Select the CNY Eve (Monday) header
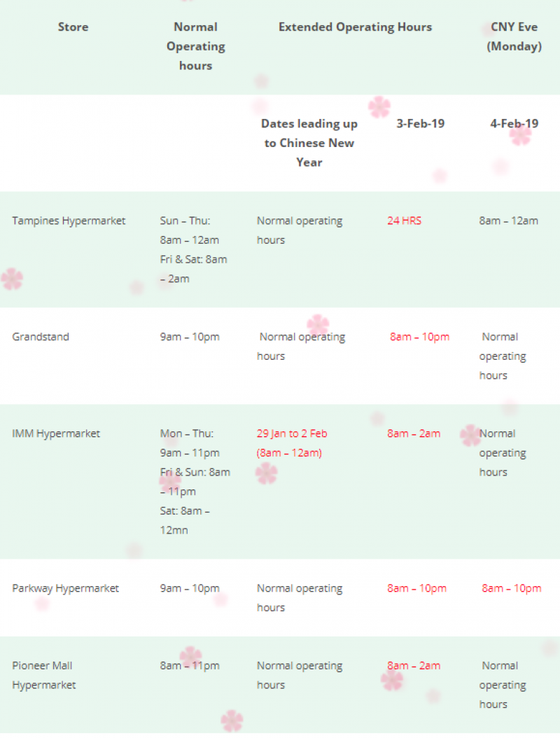Screen dimensions: 560x738 pyautogui.click(x=514, y=37)
